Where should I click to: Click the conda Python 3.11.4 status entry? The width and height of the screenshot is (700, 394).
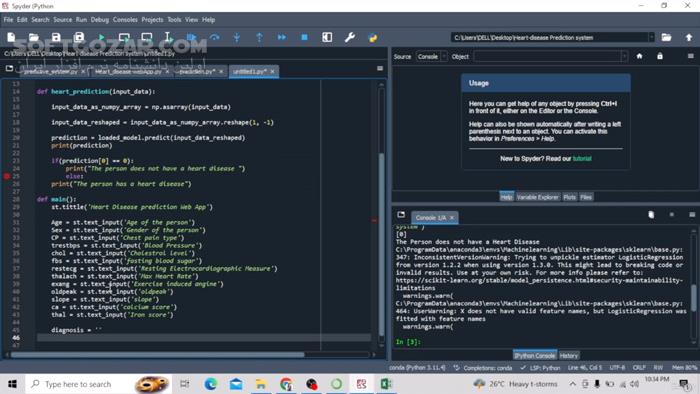[417, 368]
